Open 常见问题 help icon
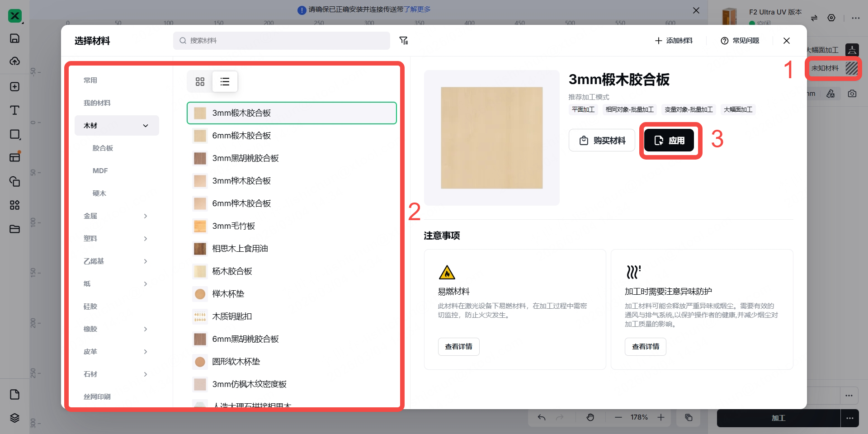This screenshot has height=434, width=868. click(725, 41)
